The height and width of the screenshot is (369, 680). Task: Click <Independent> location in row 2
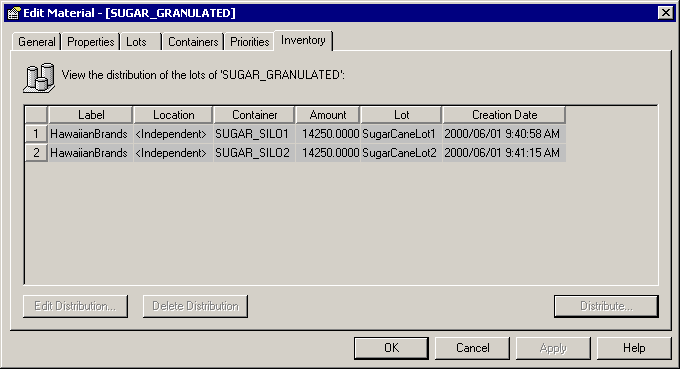[173, 153]
